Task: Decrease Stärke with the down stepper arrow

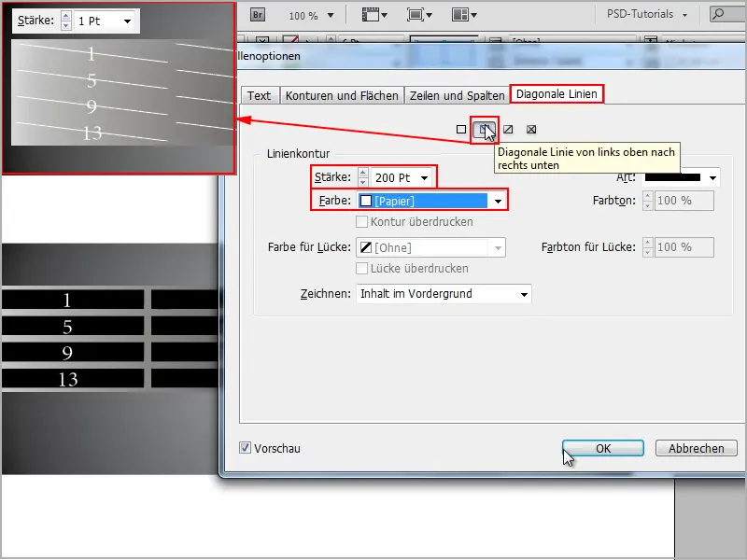Action: click(363, 182)
